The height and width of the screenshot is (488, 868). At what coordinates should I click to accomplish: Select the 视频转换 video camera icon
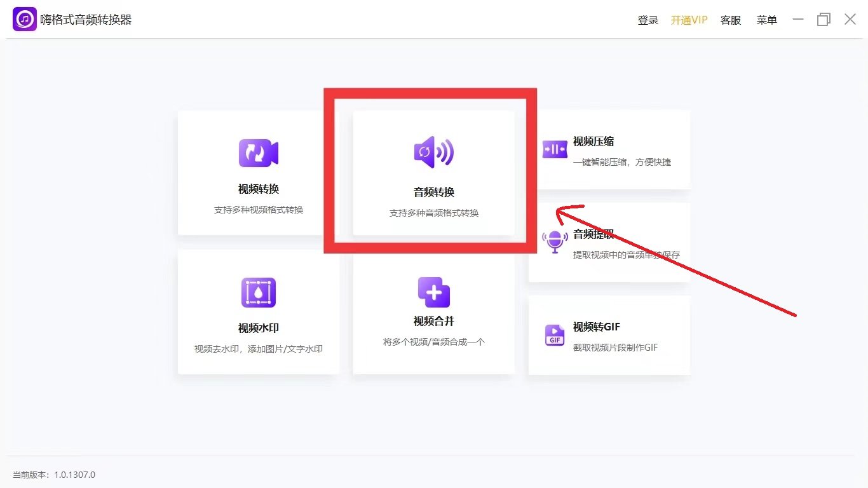tap(258, 152)
